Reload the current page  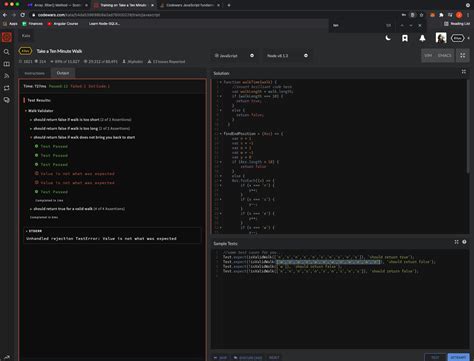coord(22,15)
